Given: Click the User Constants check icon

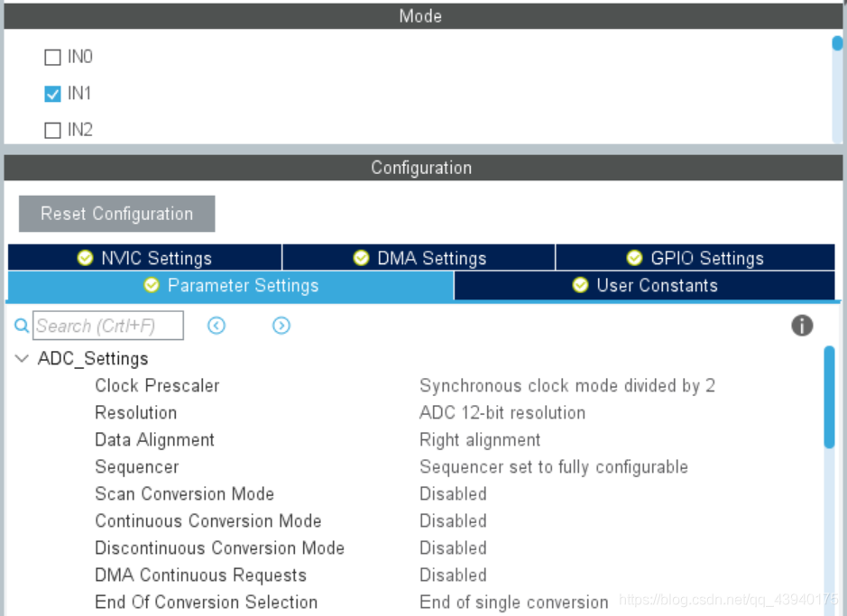Looking at the screenshot, I should tap(580, 285).
